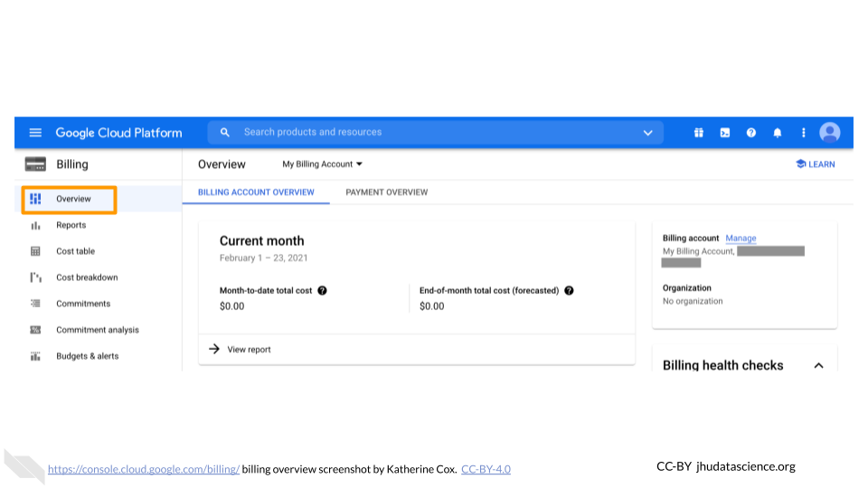868x488 pixels.
Task: Click help icon beside Month-to-date total cost
Action: (x=322, y=290)
